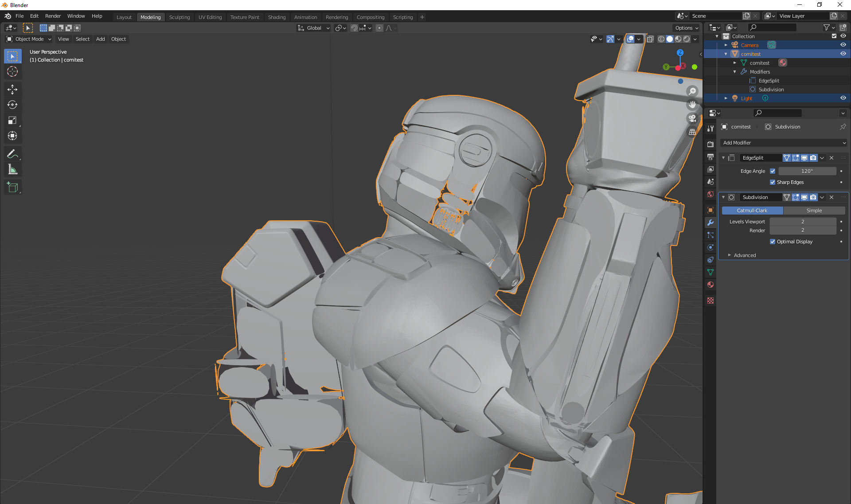Screen dimensions: 851x504
Task: Activate the Rotate tool
Action: [12, 105]
